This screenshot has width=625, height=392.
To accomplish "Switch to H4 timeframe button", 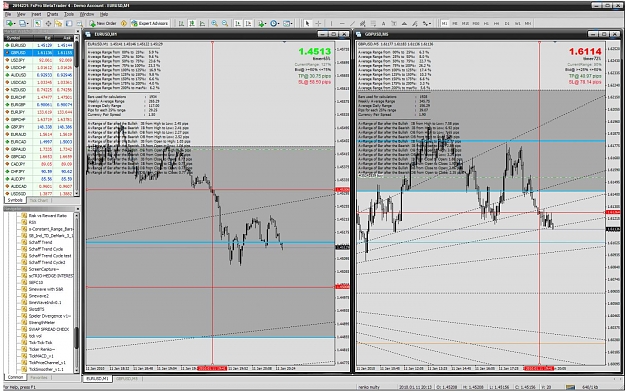I will (x=497, y=24).
